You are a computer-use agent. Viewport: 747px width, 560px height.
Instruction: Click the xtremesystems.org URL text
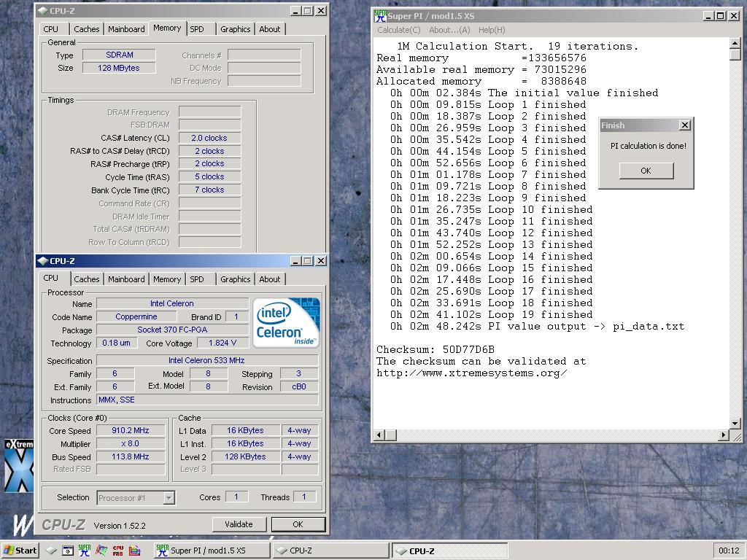[472, 373]
